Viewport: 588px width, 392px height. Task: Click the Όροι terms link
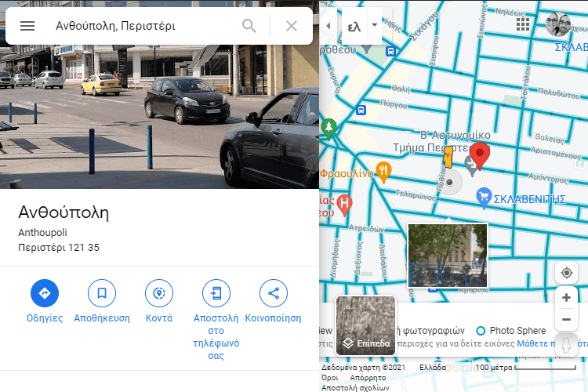[x=330, y=378]
